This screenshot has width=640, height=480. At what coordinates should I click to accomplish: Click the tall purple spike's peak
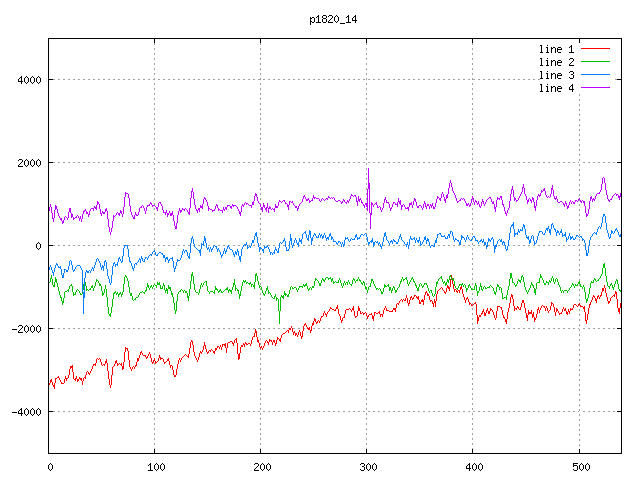tap(368, 169)
